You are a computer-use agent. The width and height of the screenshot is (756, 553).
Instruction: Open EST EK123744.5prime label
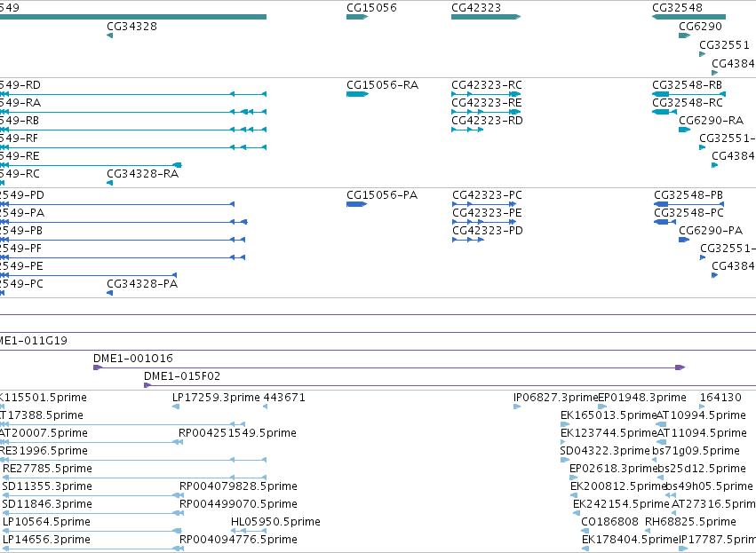(609, 433)
